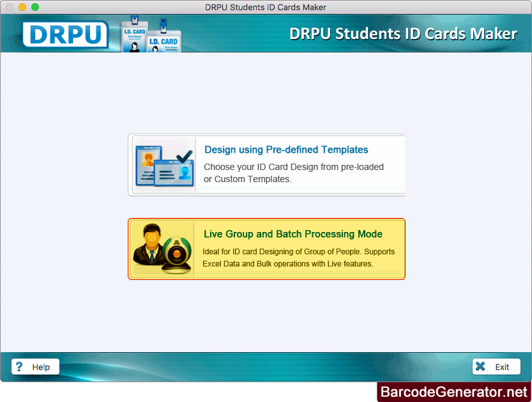The image size is (532, 402).
Task: Click the 'Ideal for ID card Designing' description text
Action: point(299,258)
